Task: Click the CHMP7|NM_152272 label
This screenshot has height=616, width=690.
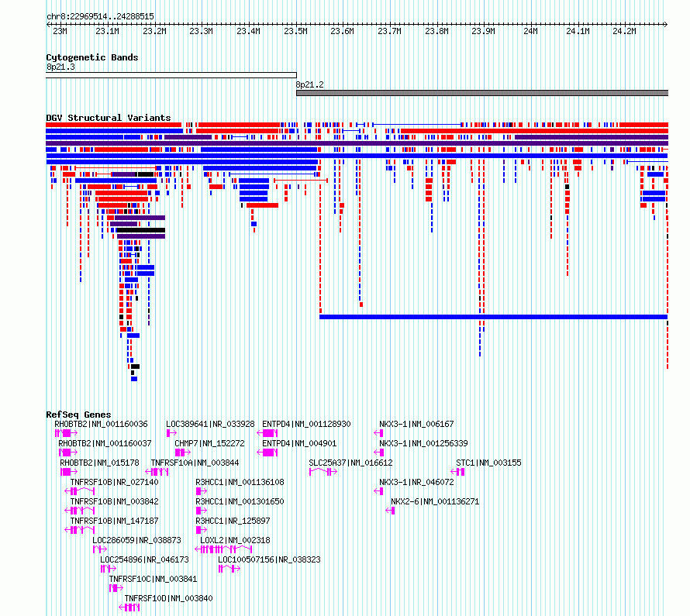Action: [x=209, y=444]
